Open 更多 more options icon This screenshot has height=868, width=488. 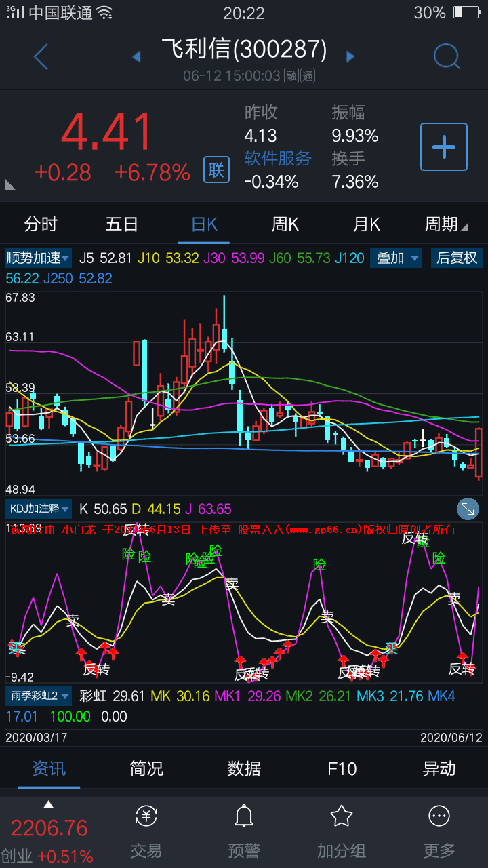(x=439, y=816)
